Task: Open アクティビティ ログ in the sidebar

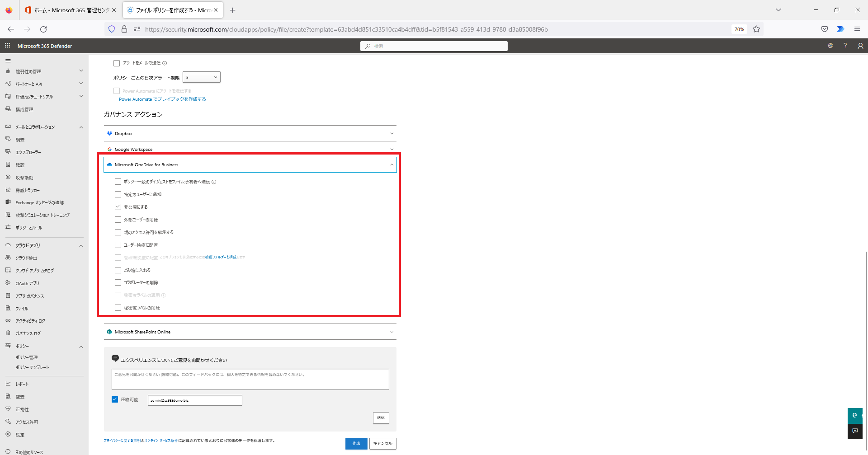Action: coord(30,321)
